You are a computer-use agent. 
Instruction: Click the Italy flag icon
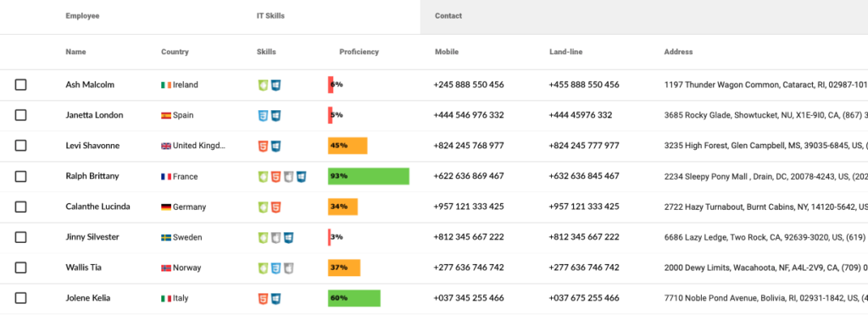[x=166, y=298]
